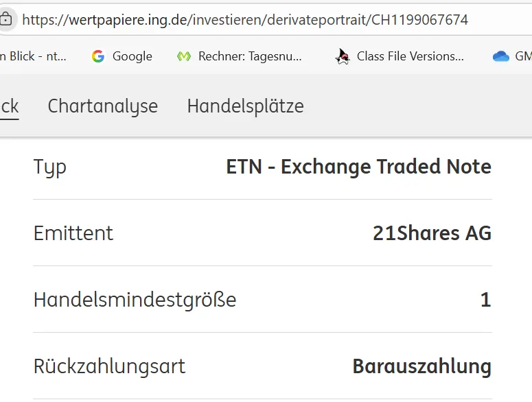The image size is (532, 402).
Task: Click the "Emittent" row label
Action: coord(73,233)
